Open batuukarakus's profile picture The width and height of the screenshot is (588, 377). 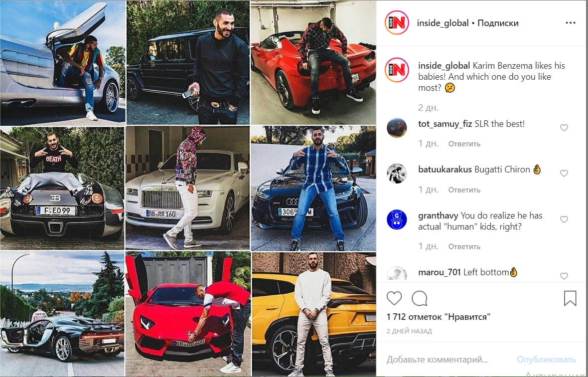pos(397,173)
